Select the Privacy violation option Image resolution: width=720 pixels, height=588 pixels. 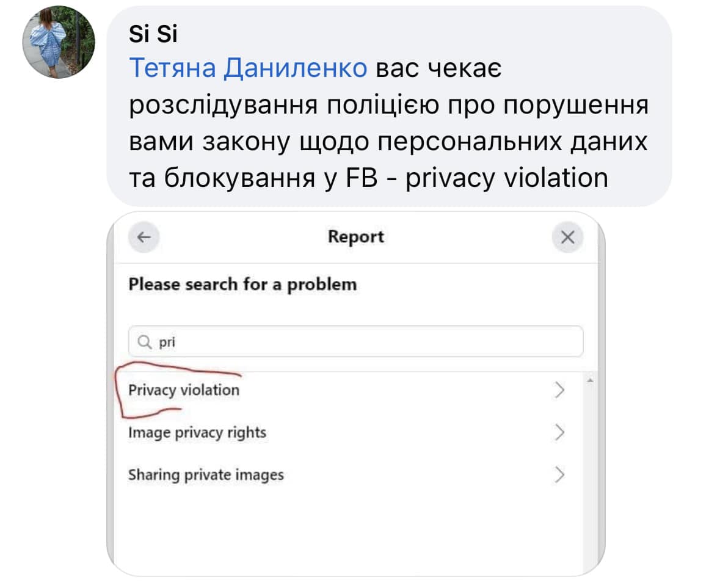pyautogui.click(x=184, y=390)
